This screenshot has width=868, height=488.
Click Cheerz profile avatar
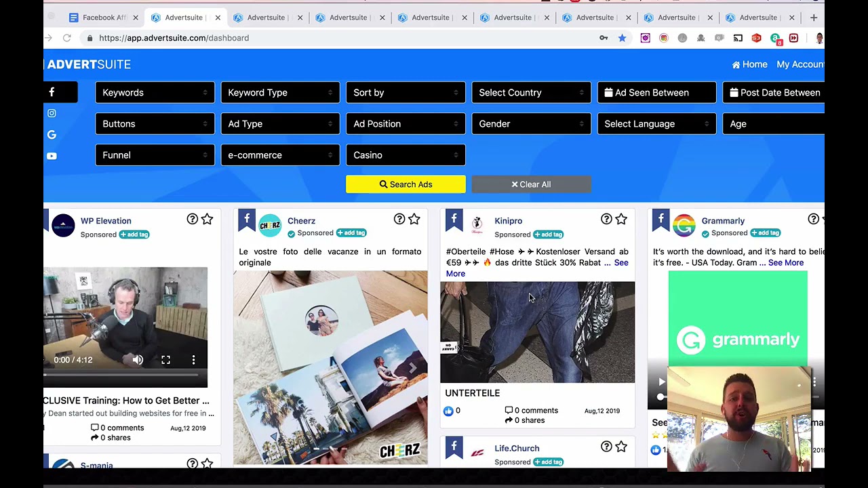(x=270, y=226)
